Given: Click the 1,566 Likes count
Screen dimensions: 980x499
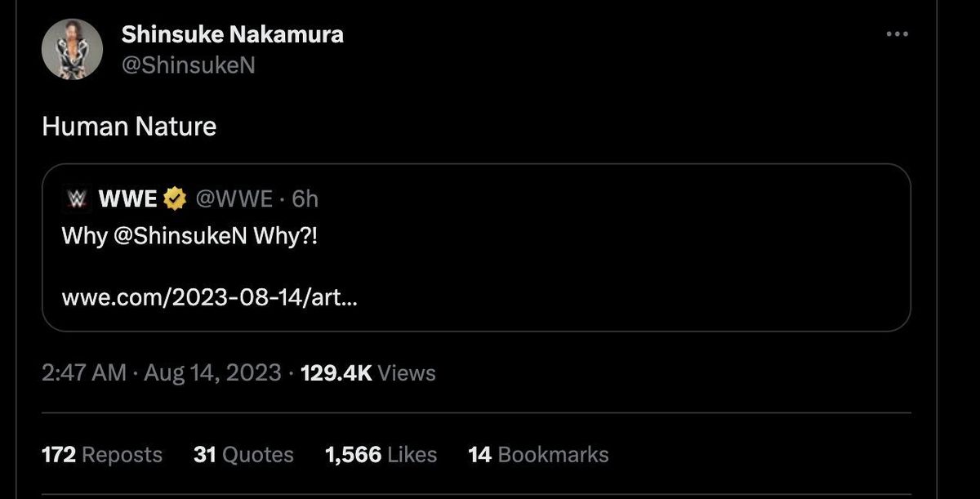Looking at the screenshot, I should [x=380, y=454].
